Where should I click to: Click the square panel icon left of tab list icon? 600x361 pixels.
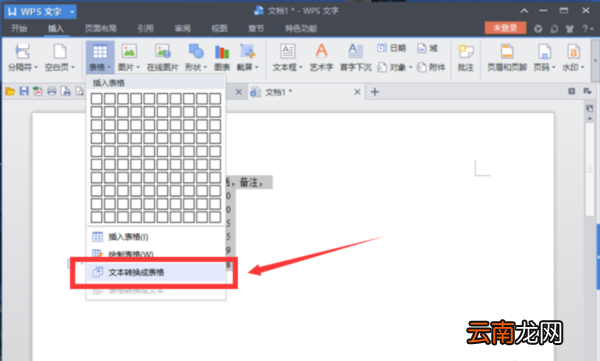572,91
